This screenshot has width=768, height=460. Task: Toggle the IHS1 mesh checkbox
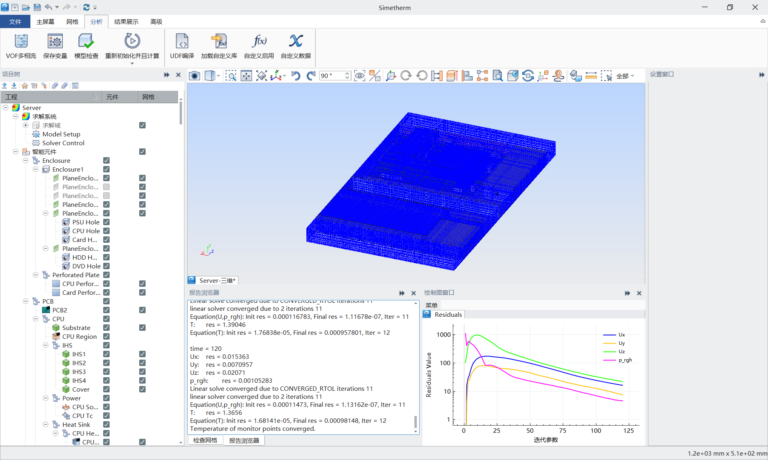[x=142, y=354]
